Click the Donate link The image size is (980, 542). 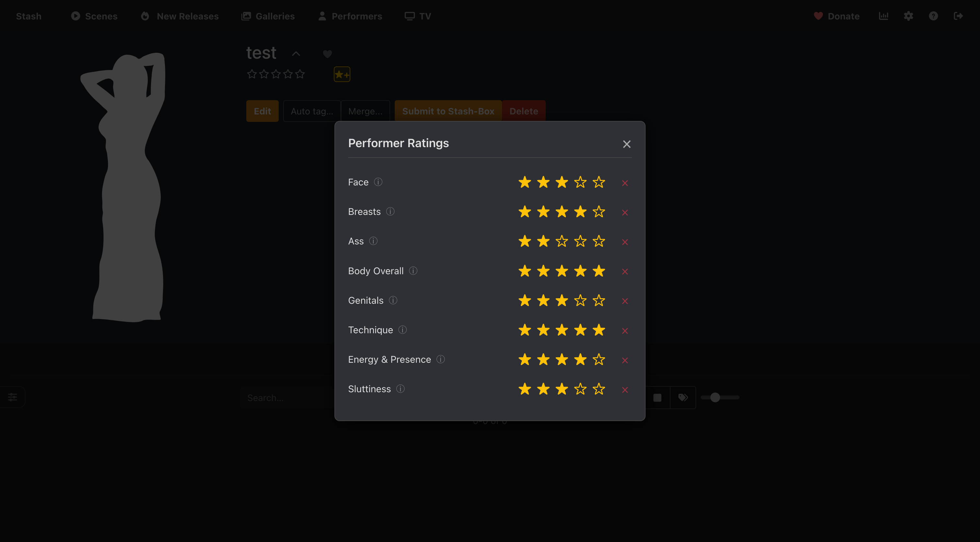836,16
